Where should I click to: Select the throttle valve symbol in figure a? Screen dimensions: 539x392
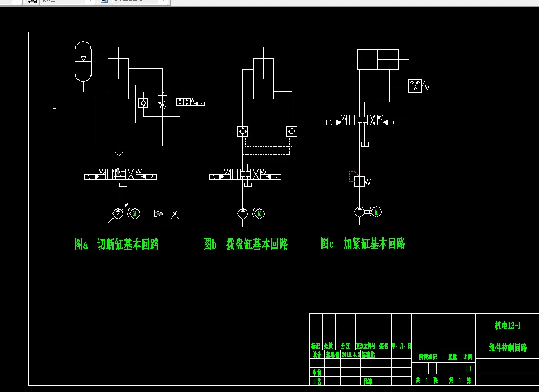click(x=162, y=104)
